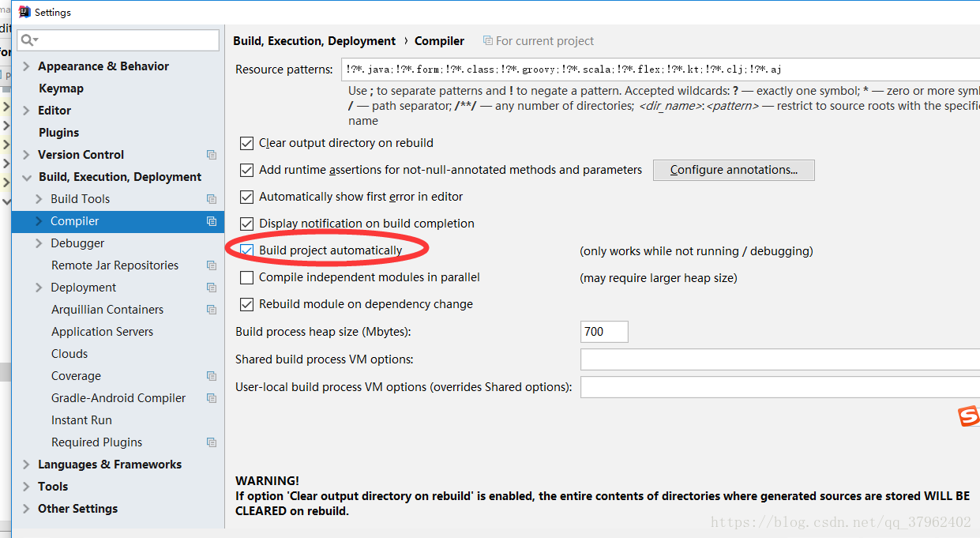
Task: Click the project-level icon beside Version Control
Action: click(x=211, y=155)
